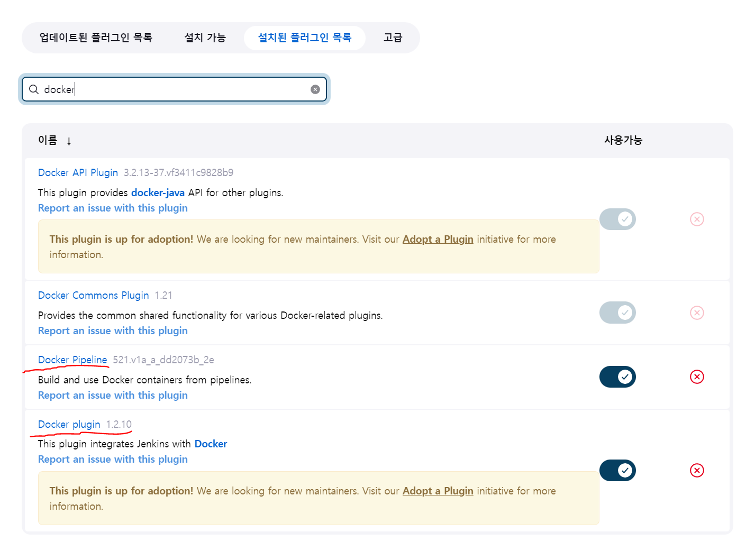Open the Docker plugin link
This screenshot has height=560, width=737.
click(x=69, y=424)
